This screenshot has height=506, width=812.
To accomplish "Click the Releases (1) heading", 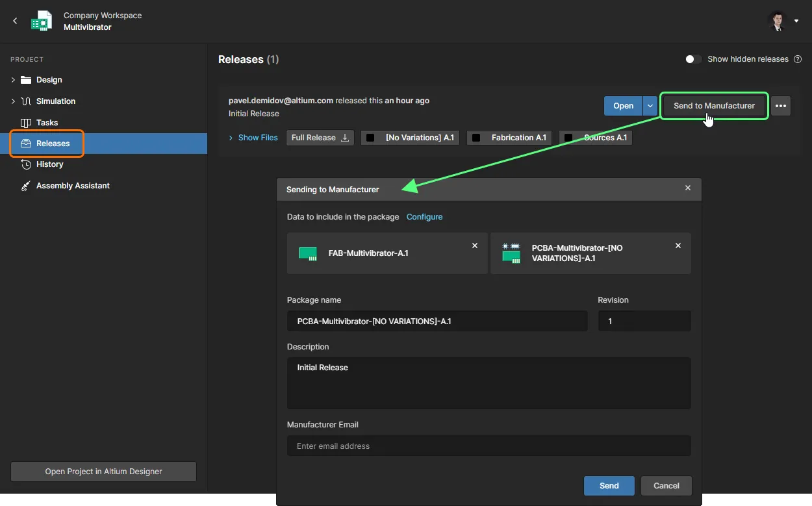I will (249, 59).
